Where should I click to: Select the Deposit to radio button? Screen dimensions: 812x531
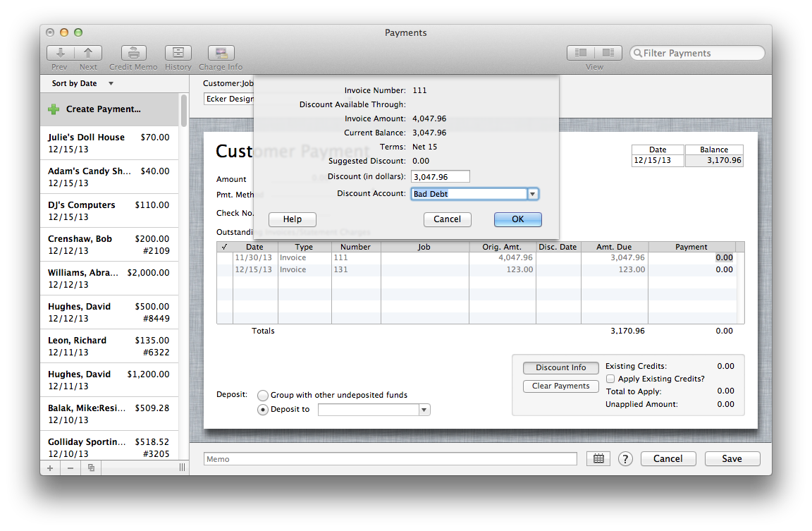(x=263, y=410)
